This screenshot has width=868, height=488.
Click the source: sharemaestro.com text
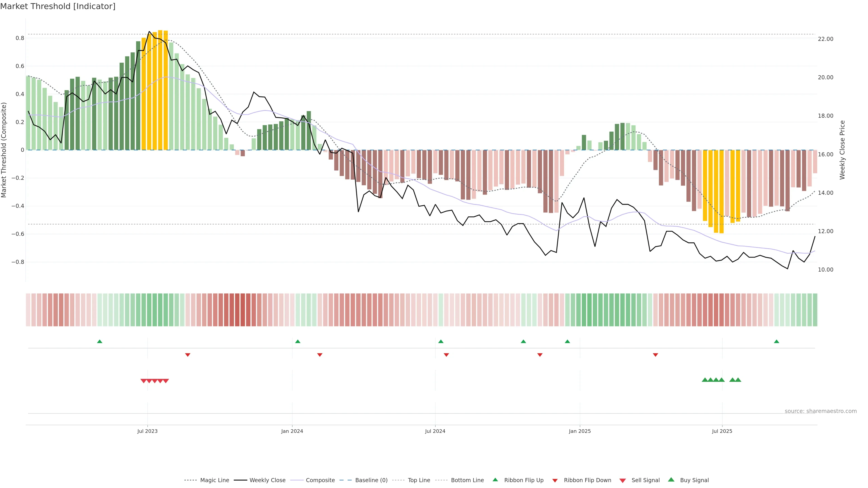(x=821, y=411)
